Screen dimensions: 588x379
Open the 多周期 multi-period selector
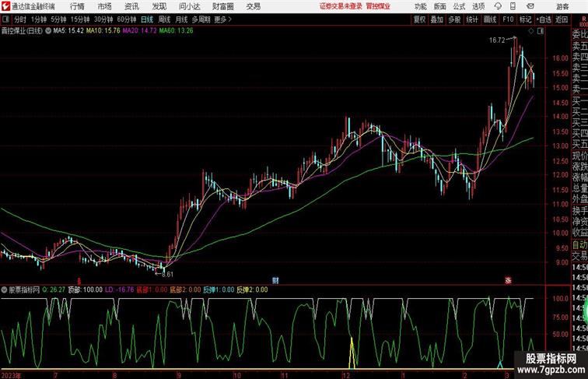[201, 19]
